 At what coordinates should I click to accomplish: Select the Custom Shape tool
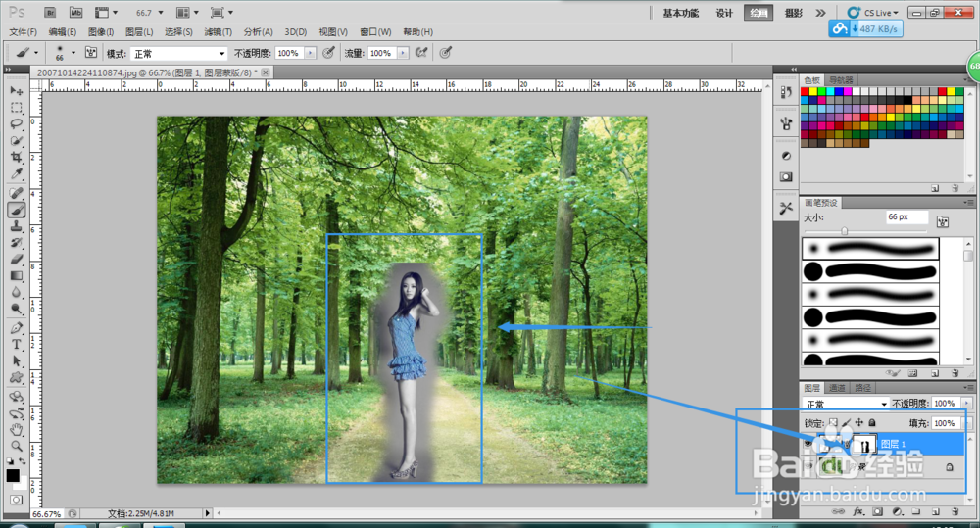coord(17,377)
